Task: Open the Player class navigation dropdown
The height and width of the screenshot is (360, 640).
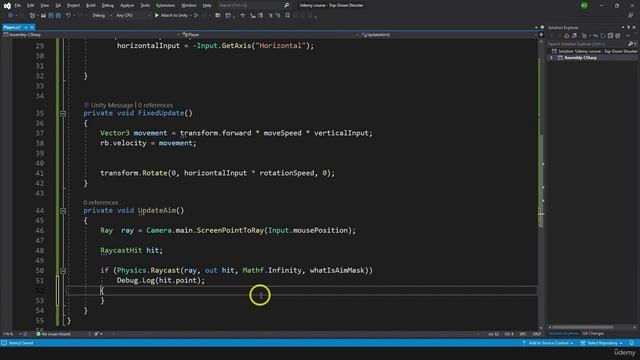Action: [269, 35]
